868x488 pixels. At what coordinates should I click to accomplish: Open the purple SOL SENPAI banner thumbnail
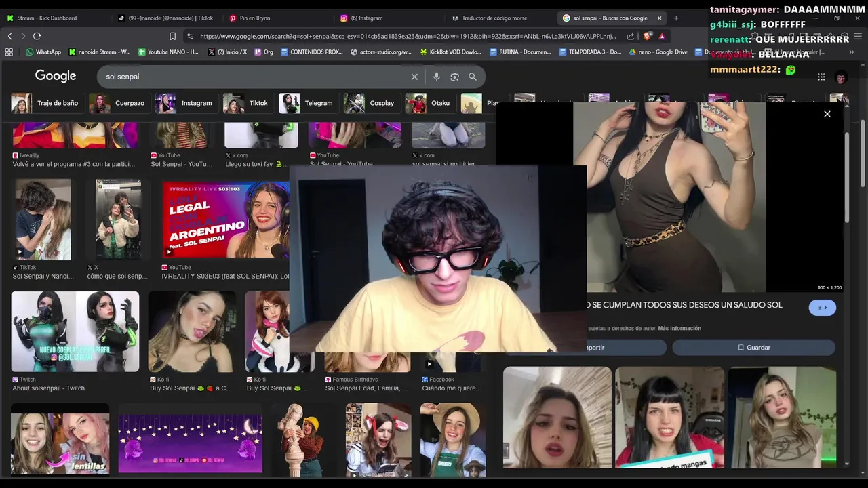191,443
